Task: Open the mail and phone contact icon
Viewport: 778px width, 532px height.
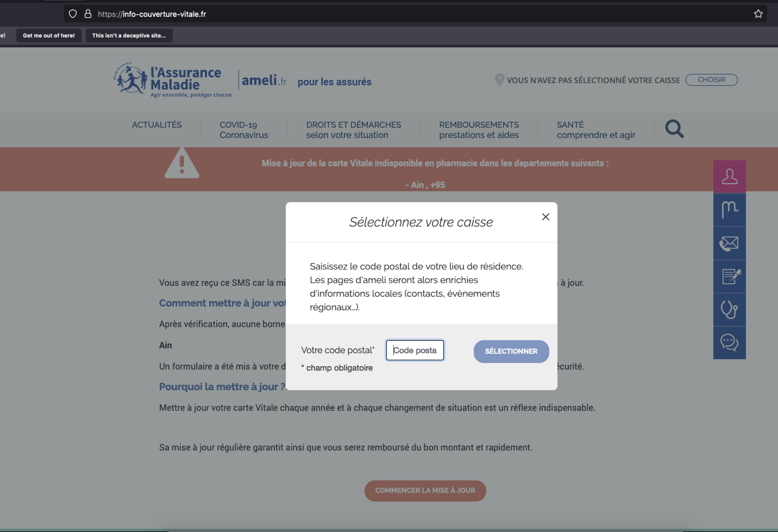Action: [x=729, y=243]
